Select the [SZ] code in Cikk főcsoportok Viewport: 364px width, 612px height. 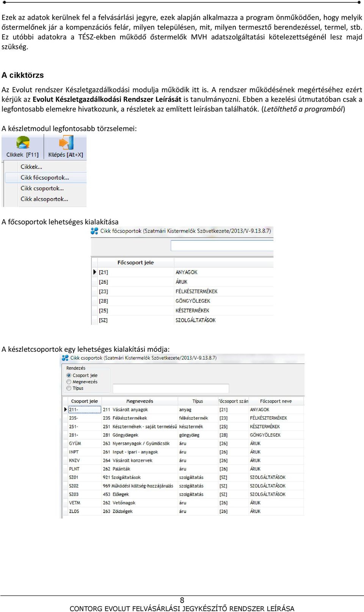pos(104,320)
